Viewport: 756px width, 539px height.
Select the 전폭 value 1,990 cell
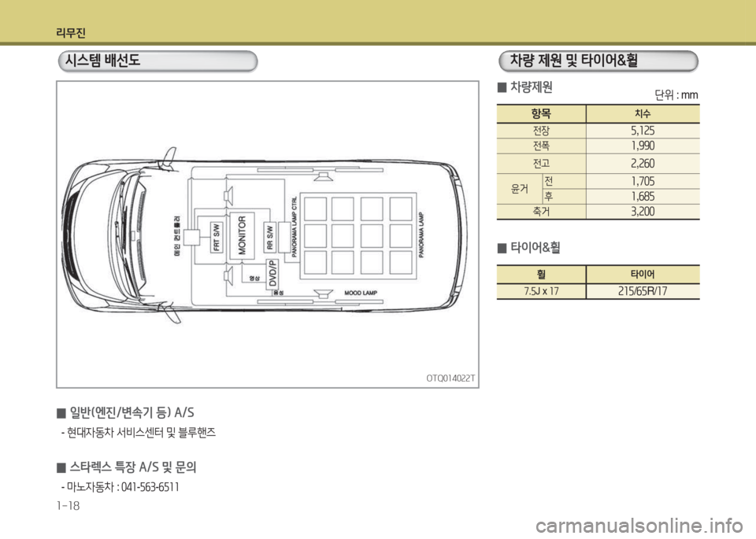[643, 146]
